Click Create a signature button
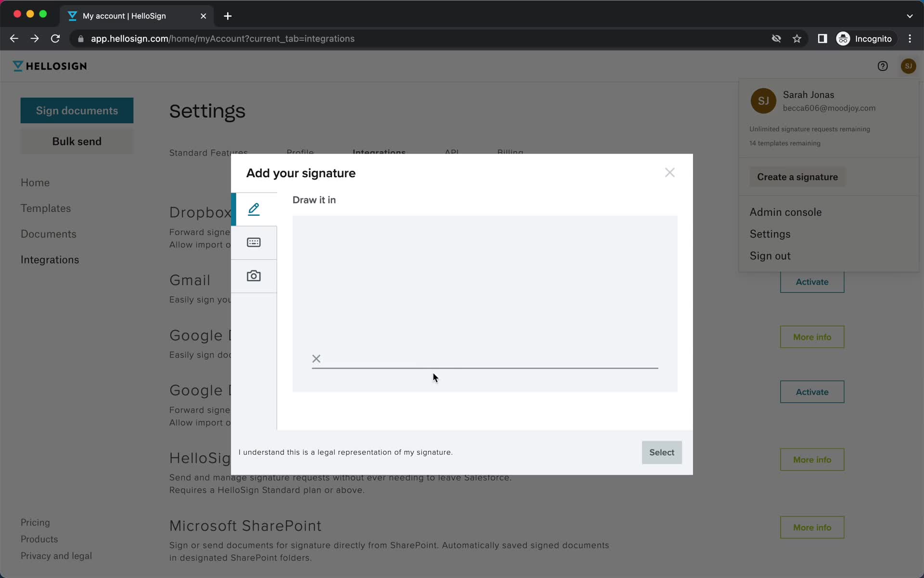The image size is (924, 578). pyautogui.click(x=797, y=176)
